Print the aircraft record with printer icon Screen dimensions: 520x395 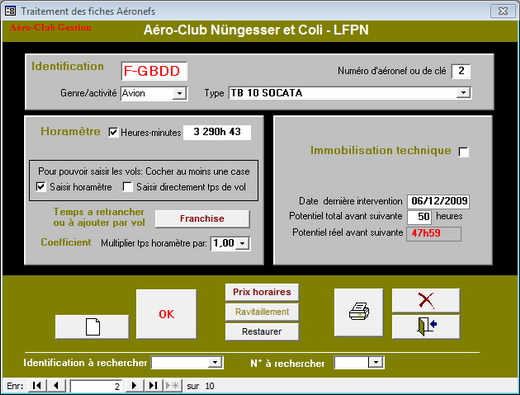(359, 312)
